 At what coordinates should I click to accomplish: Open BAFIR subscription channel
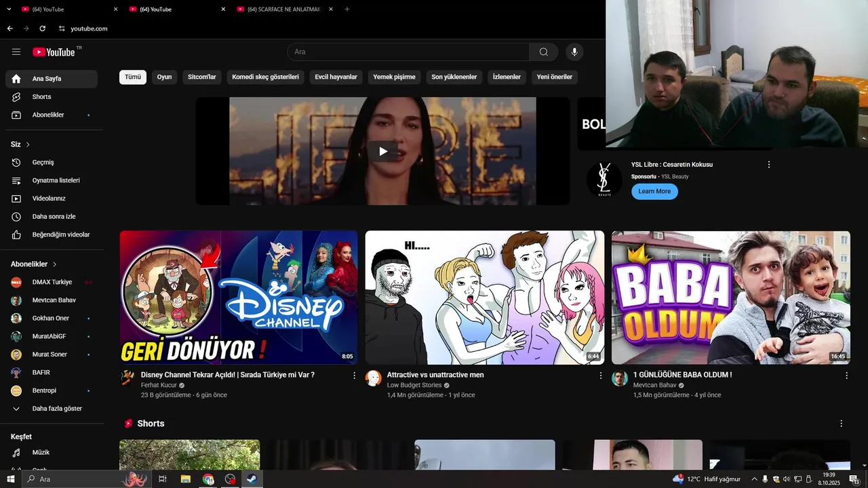(52, 373)
